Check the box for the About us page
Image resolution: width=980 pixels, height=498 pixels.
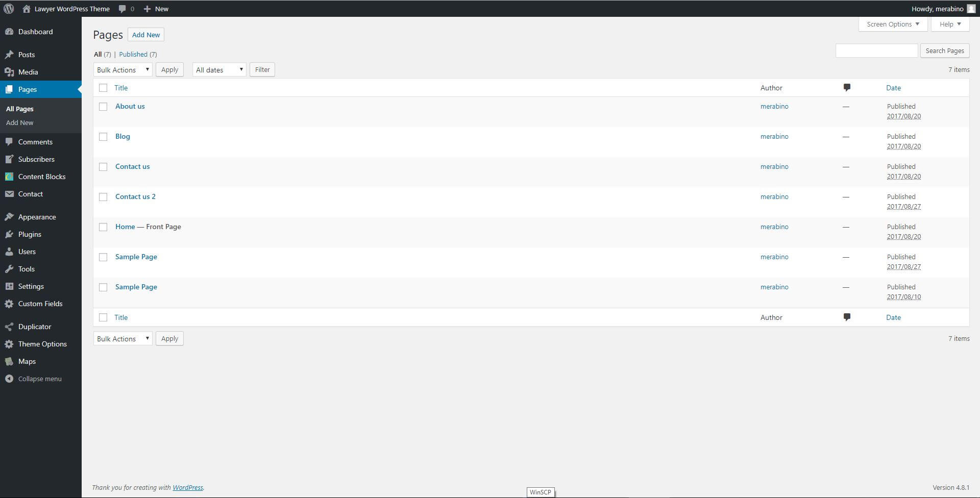103,107
